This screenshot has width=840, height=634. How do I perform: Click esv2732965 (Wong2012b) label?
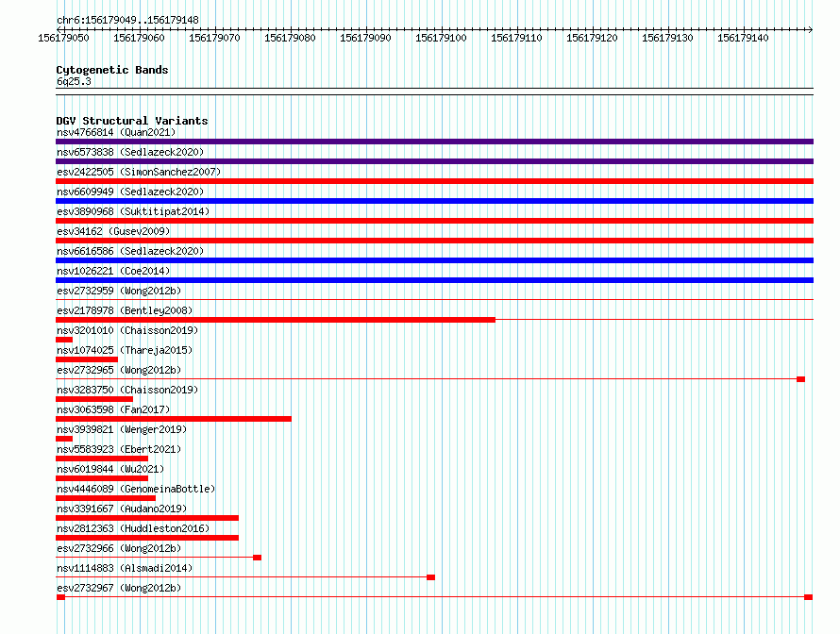pos(119,370)
